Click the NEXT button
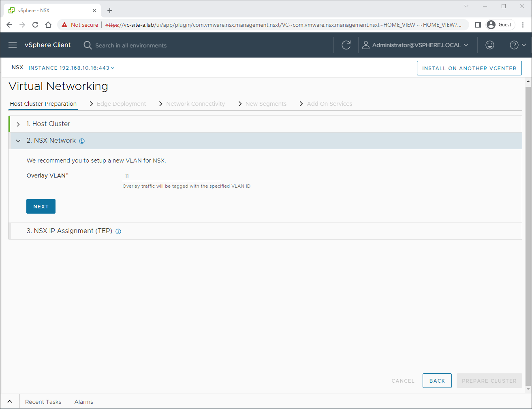 pyautogui.click(x=41, y=206)
